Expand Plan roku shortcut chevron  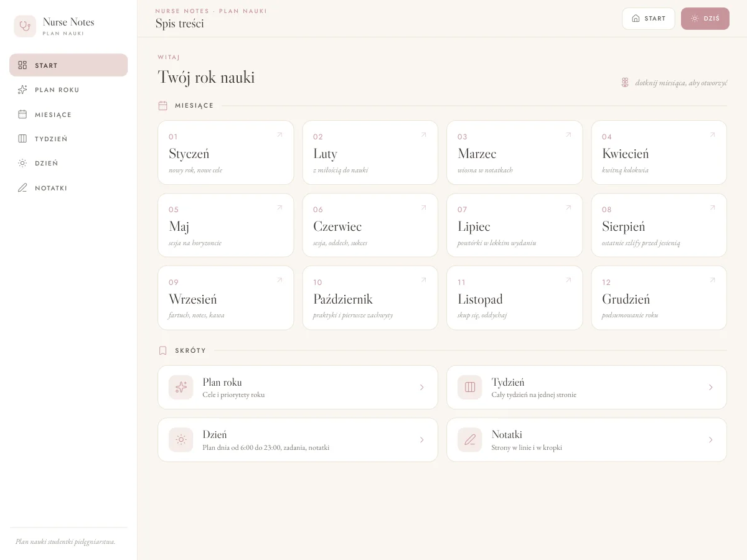point(421,387)
